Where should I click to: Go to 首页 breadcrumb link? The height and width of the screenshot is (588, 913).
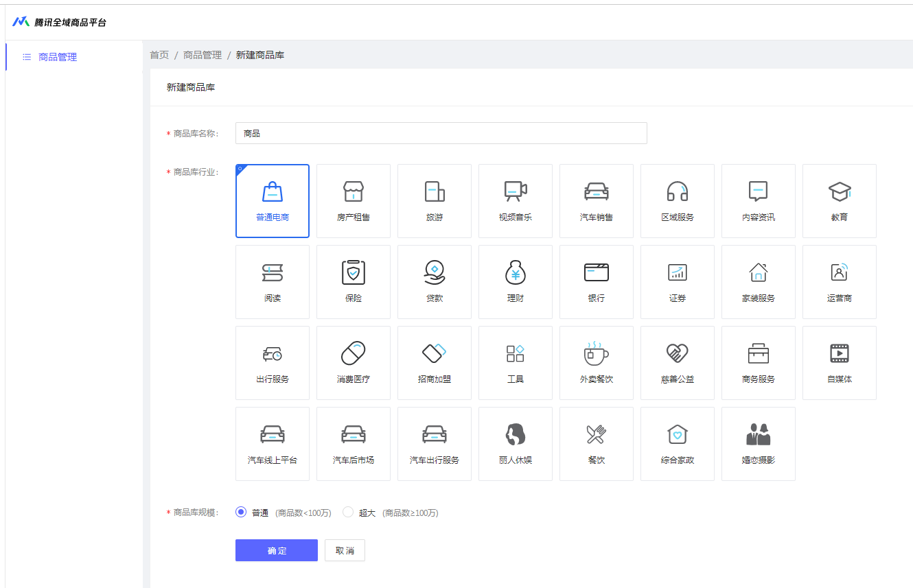pos(159,55)
